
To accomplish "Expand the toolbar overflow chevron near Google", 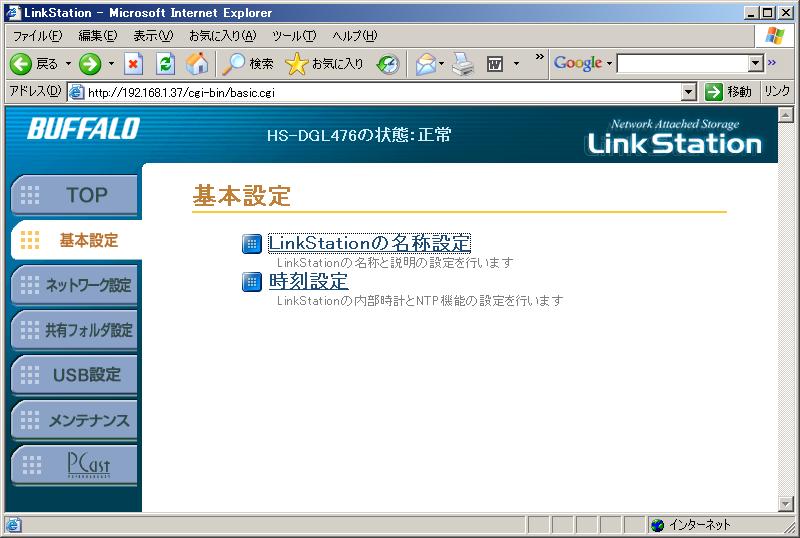I will click(x=539, y=57).
